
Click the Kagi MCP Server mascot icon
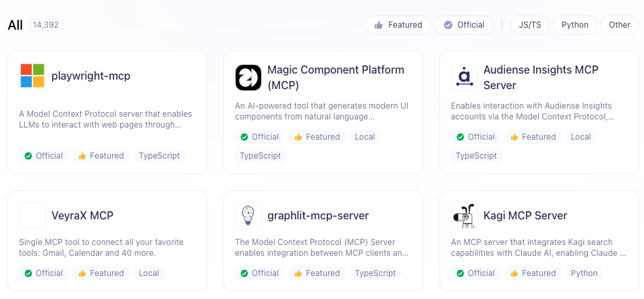(x=464, y=215)
